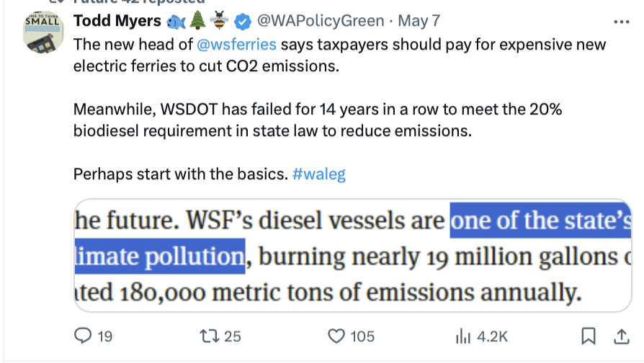Open the three-dot more options menu
The height and width of the screenshot is (363, 644).
620,21
